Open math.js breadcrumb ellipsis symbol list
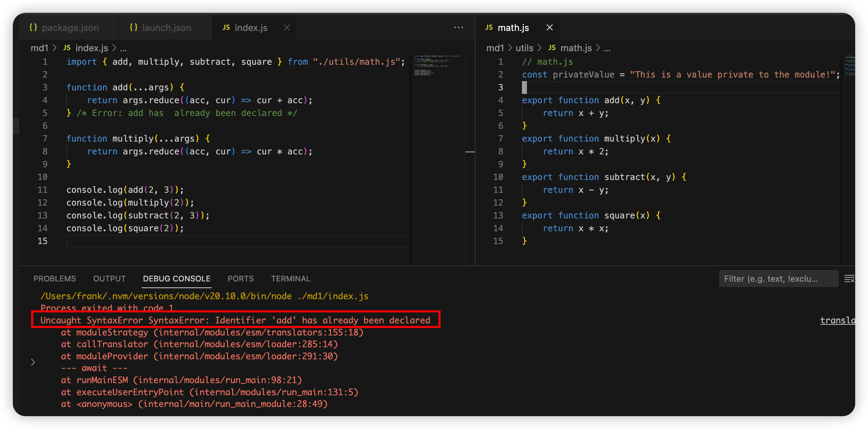This screenshot has height=429, width=868. 607,48
